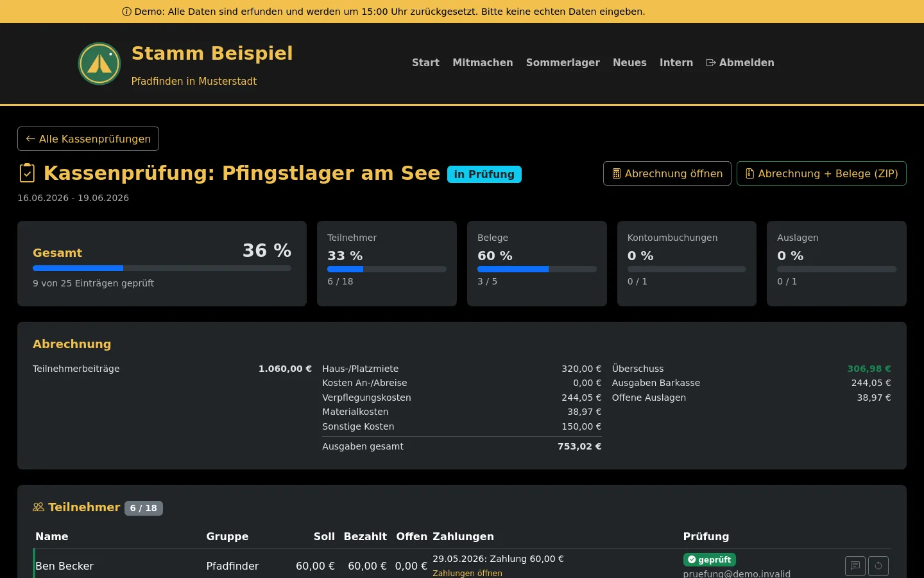The width and height of the screenshot is (924, 578).
Task: Click the 'Offene Auslagen' label
Action: [x=649, y=398]
